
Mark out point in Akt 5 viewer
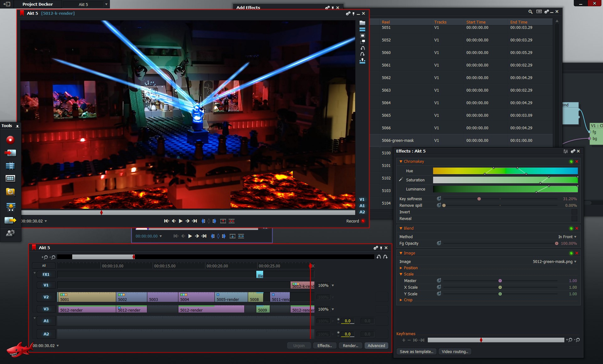click(x=214, y=221)
